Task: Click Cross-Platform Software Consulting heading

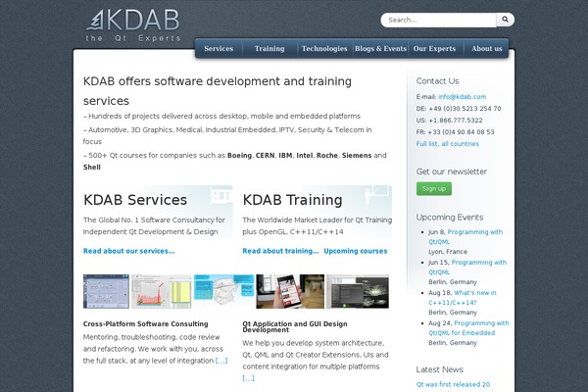Action: point(145,323)
